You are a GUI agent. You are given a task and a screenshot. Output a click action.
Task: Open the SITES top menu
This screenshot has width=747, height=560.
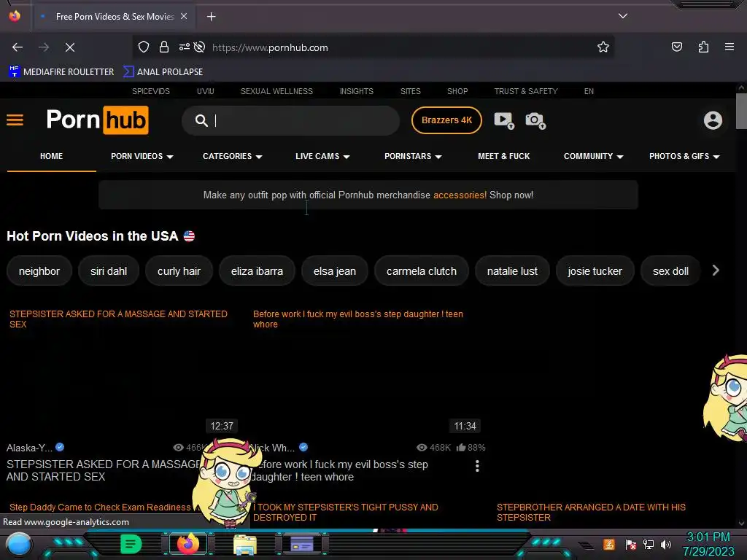411,91
